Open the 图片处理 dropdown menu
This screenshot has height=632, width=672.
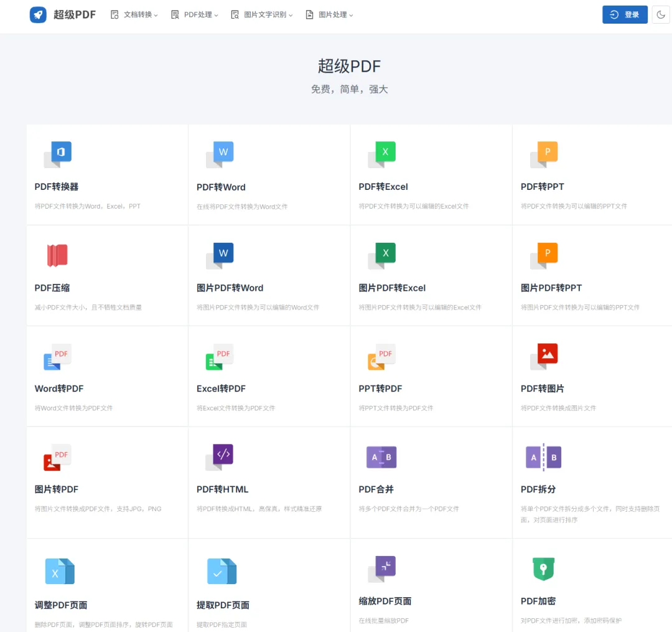[329, 14]
